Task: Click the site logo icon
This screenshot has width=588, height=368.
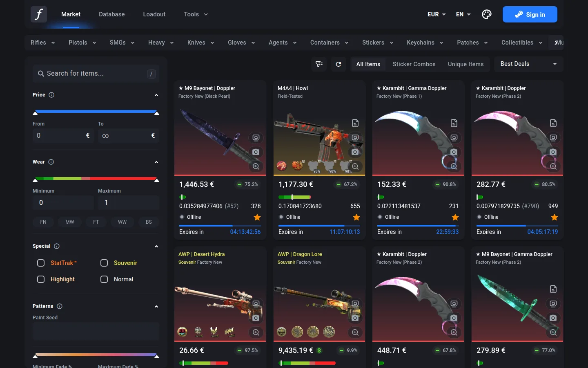Action: pos(39,14)
